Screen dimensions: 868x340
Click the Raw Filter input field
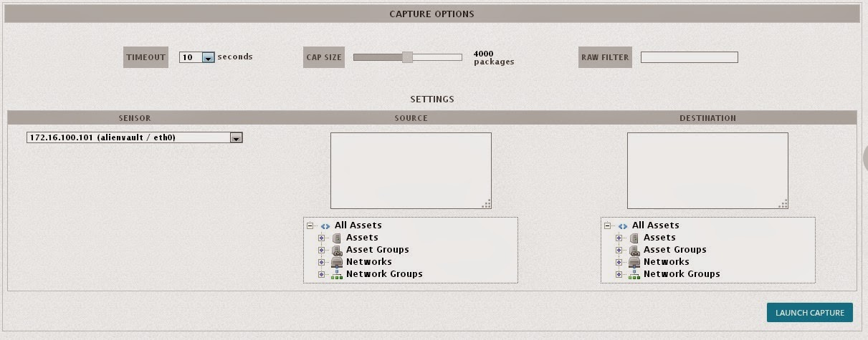pyautogui.click(x=689, y=57)
